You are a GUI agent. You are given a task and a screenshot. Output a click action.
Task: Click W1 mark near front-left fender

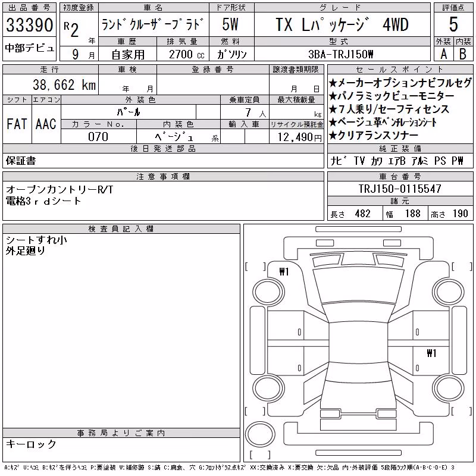(284, 271)
